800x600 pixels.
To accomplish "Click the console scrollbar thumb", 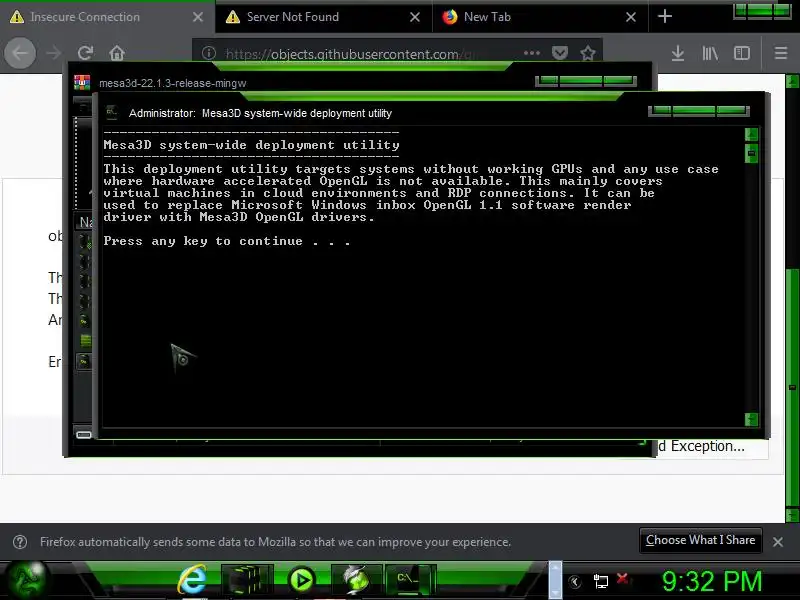I will pos(751,153).
